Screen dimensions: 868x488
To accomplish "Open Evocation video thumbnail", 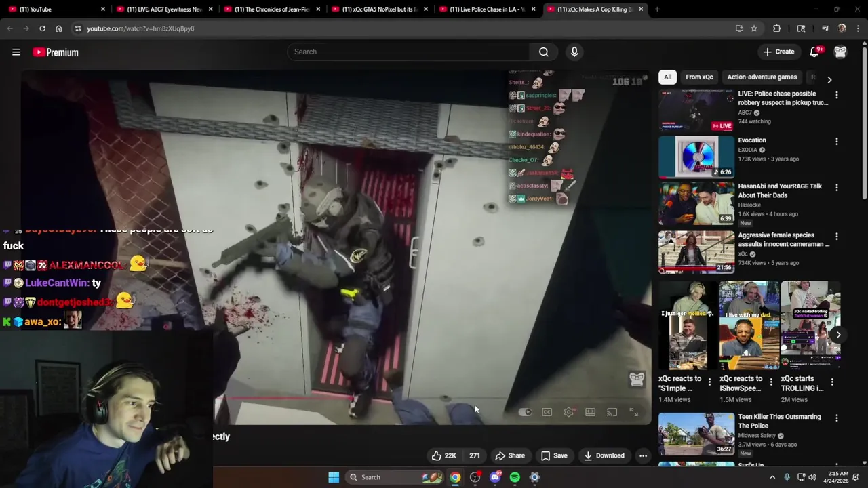I will 696,157.
